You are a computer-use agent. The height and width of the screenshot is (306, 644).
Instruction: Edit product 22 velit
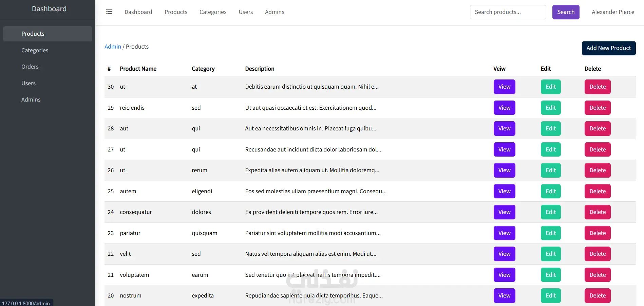coord(551,254)
